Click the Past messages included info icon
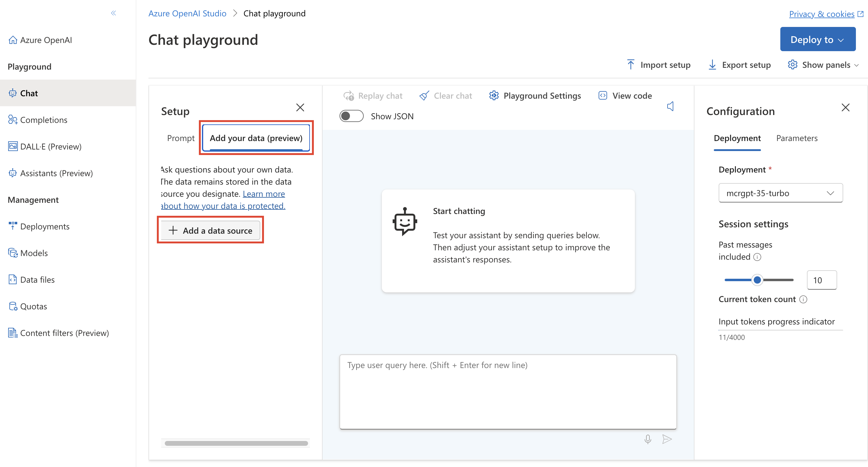Screen dimensions: 868x467 point(757,257)
